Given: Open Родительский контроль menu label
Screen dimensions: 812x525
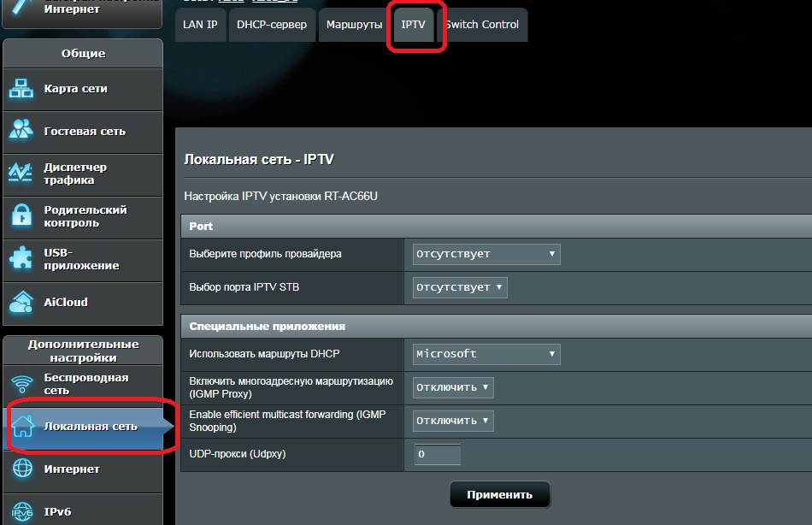Looking at the screenshot, I should click(85, 216).
